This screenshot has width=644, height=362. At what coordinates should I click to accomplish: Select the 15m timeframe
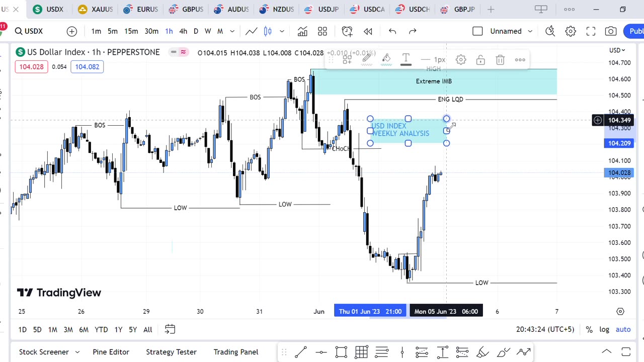click(131, 31)
